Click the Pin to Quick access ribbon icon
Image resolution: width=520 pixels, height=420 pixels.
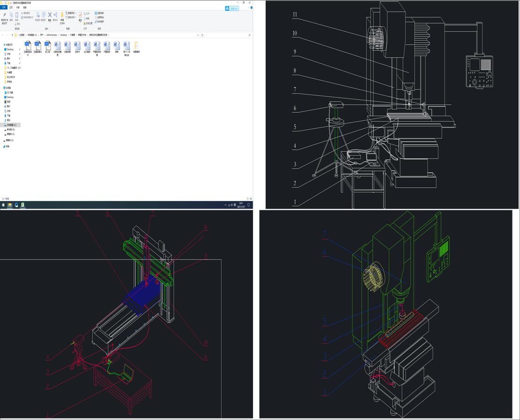coord(4,15)
